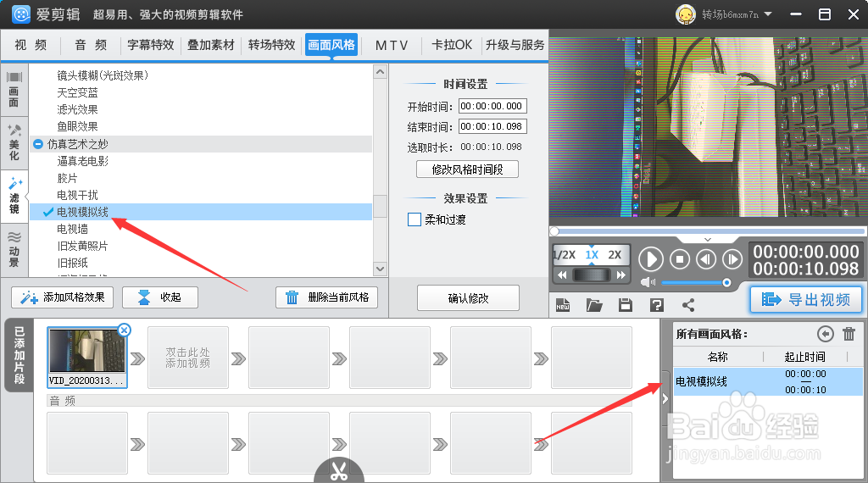
Task: Click 修改风格时间段 button
Action: (467, 169)
